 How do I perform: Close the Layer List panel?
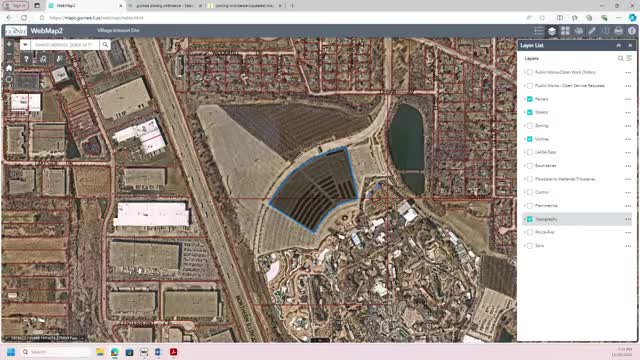[x=630, y=45]
